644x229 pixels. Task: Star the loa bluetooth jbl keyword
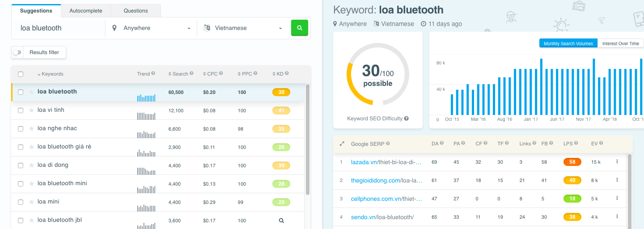[31, 221]
